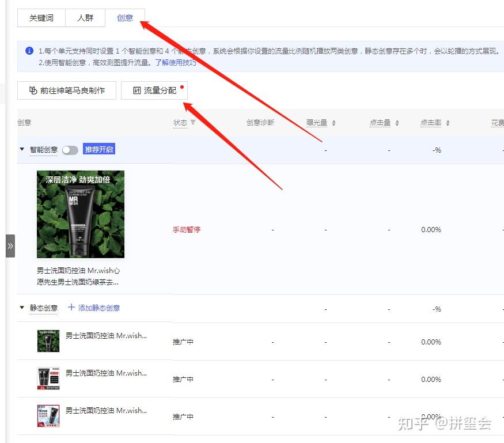Click the sort arrows next to 点击率
The image size is (504, 443).
tap(448, 122)
